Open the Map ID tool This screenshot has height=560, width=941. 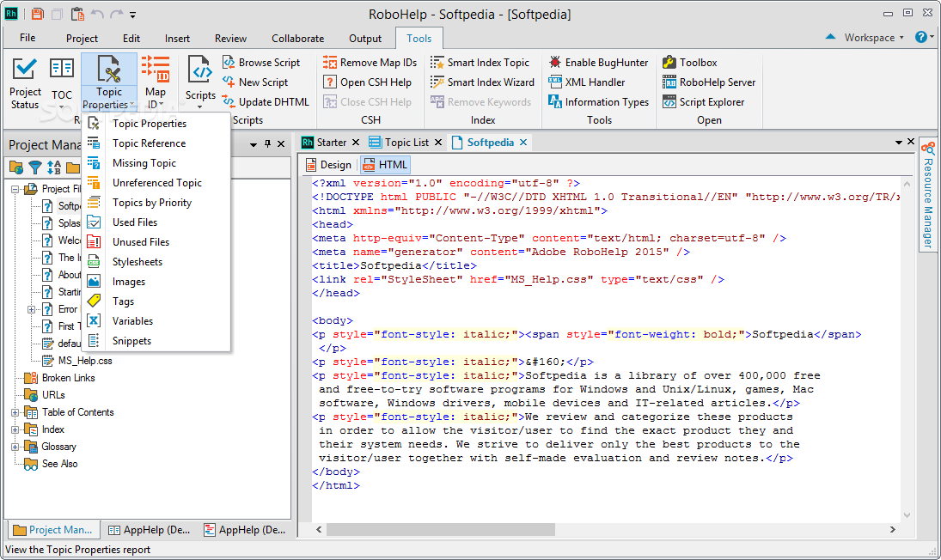coord(155,83)
